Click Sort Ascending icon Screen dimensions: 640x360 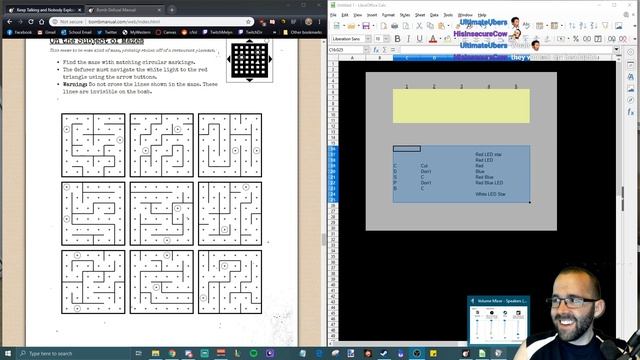(583, 26)
